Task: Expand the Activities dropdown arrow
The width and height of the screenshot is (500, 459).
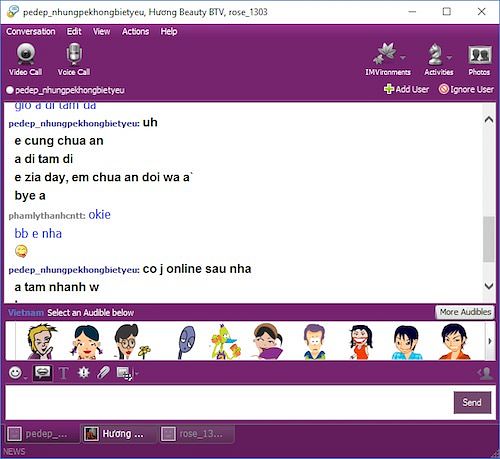Action: click(449, 58)
